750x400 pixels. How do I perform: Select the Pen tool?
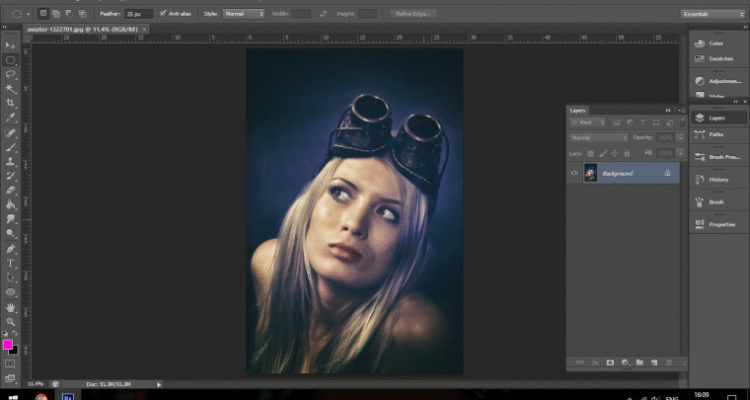[10, 249]
